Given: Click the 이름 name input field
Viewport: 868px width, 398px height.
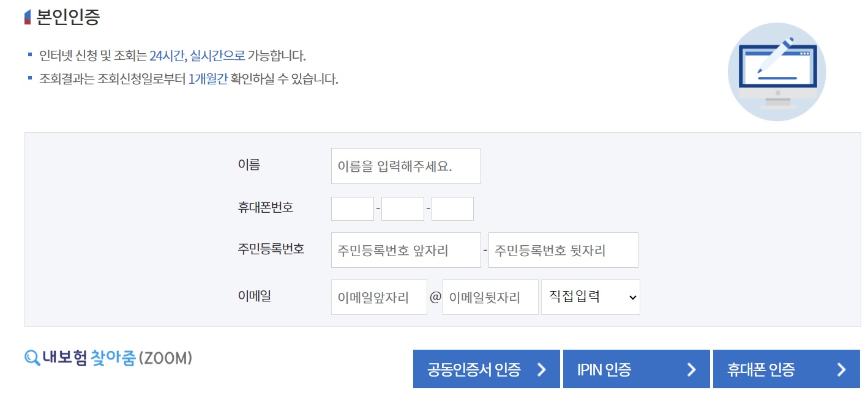Looking at the screenshot, I should pyautogui.click(x=405, y=166).
